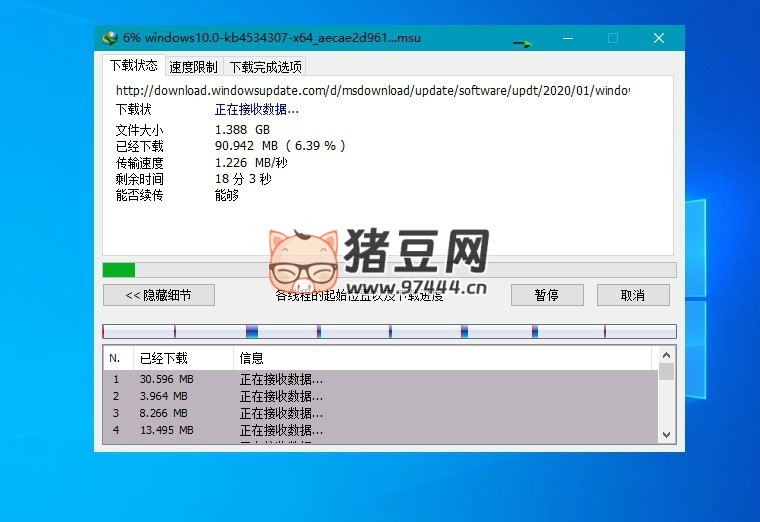
Task: Click the thread list scroll up arrow
Action: click(666, 356)
